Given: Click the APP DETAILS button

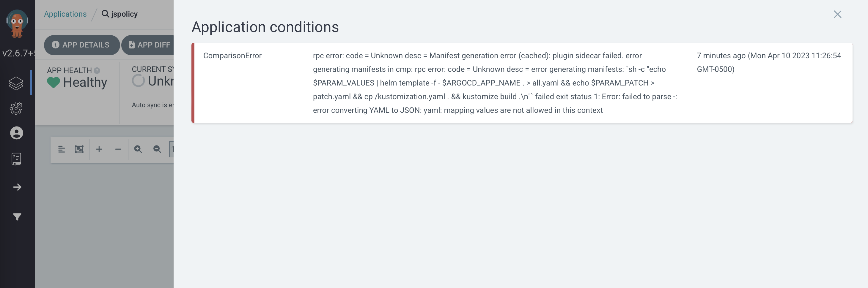Looking at the screenshot, I should (81, 45).
